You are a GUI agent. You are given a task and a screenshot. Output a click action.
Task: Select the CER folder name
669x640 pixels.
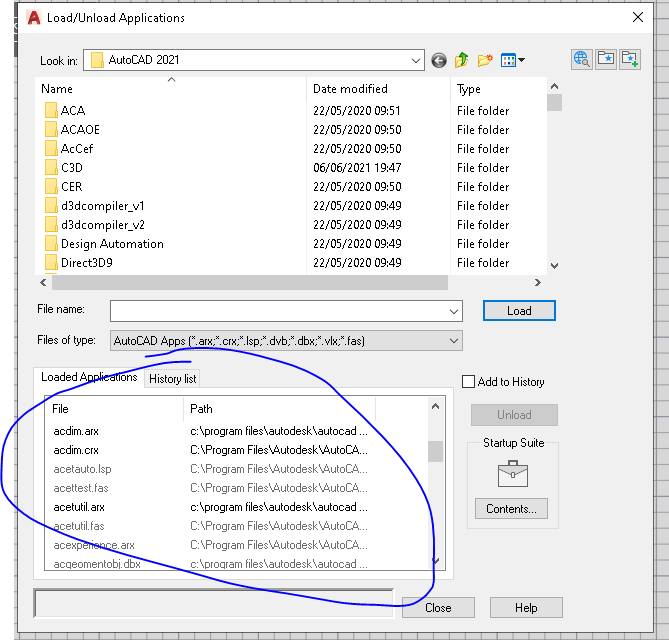pos(72,186)
